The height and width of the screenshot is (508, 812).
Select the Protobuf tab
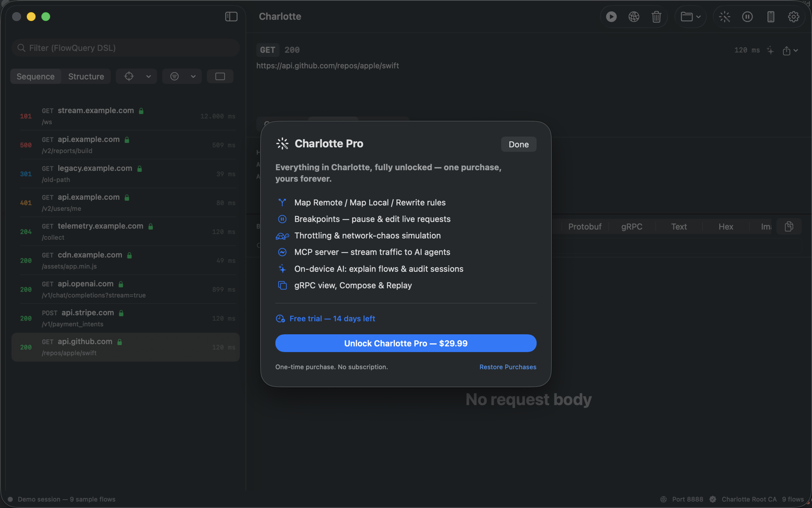coord(585,227)
